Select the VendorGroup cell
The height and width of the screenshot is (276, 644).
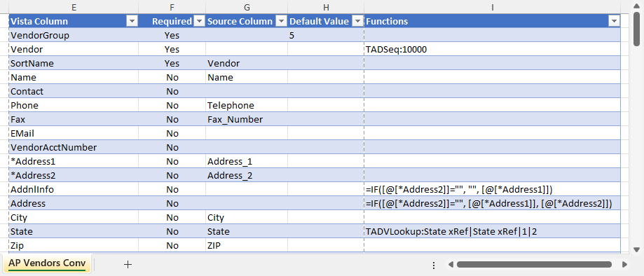point(74,35)
